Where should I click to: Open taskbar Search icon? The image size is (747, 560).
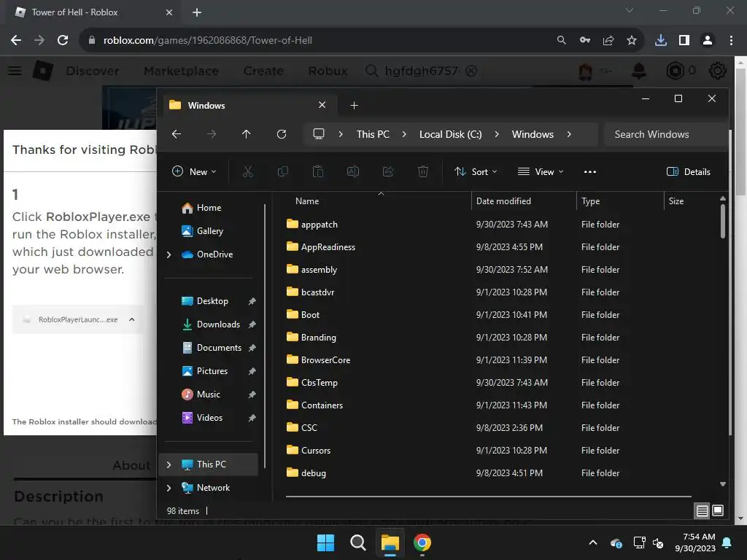[x=357, y=542]
